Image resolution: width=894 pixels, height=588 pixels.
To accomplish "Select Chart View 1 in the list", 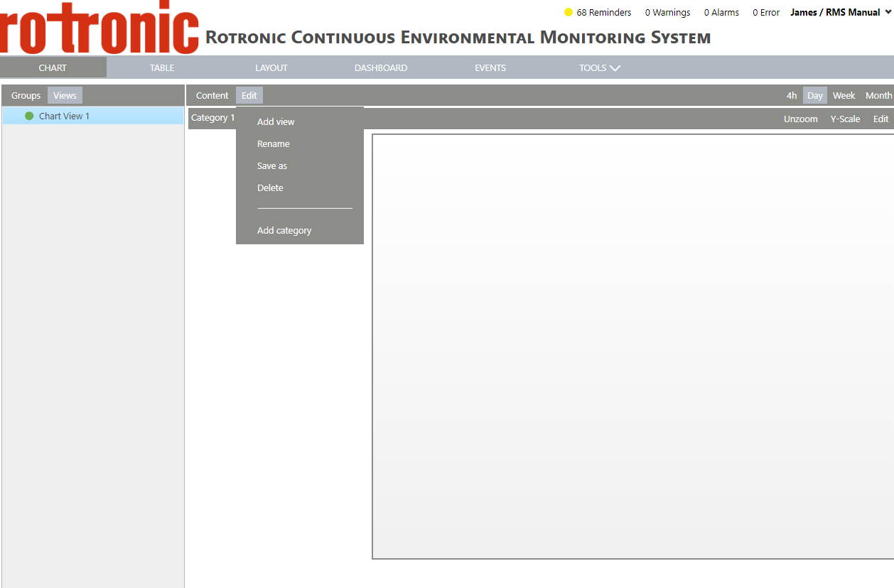I will pos(93,116).
